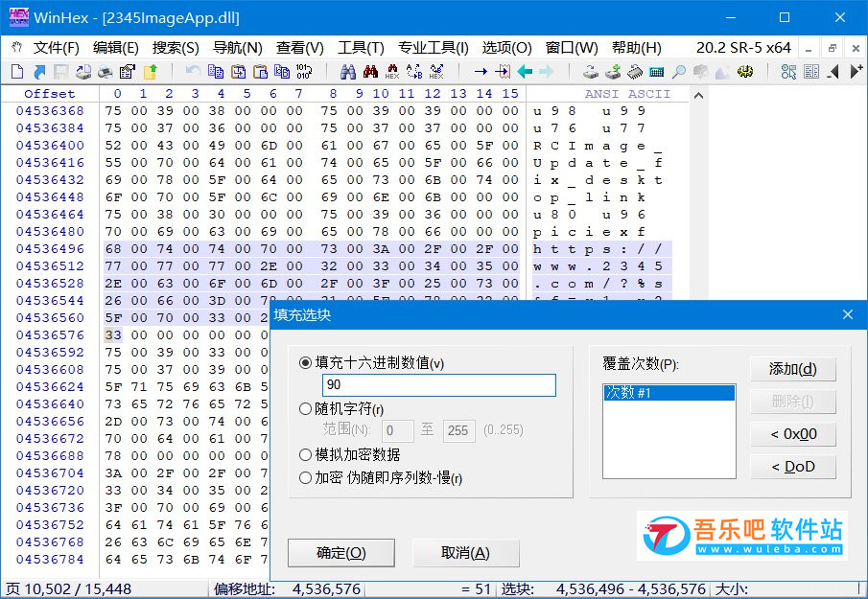Click the highlighted 33 byte at offset 04536576
The height and width of the screenshot is (599, 868).
click(x=113, y=335)
